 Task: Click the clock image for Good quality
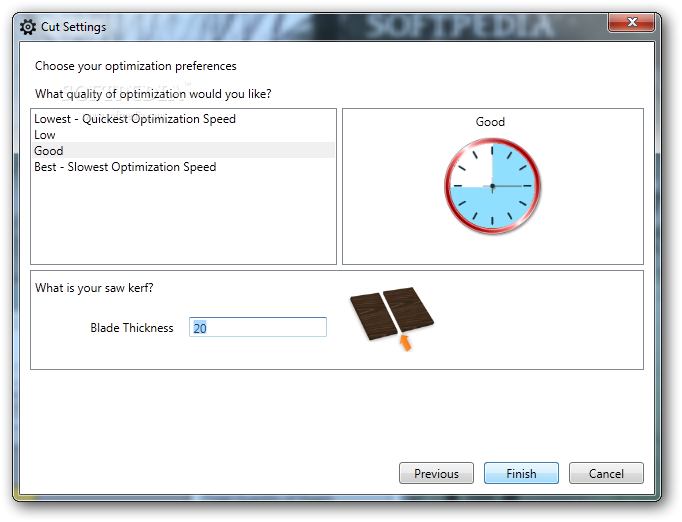[492, 186]
